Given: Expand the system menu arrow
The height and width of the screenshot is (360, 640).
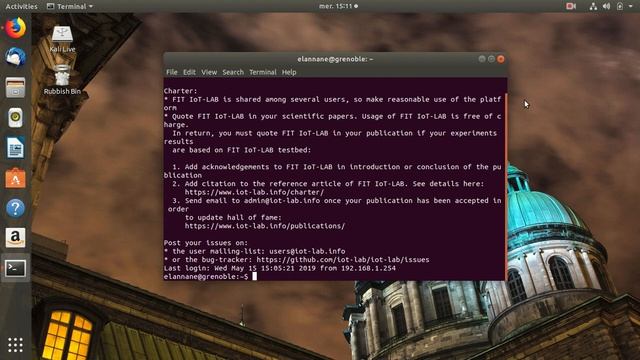Looking at the screenshot, I should (x=632, y=7).
